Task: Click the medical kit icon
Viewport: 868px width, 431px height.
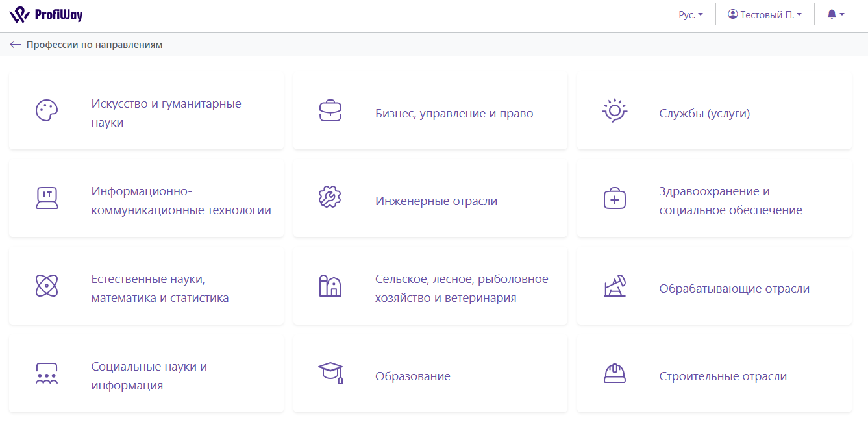Action: (614, 199)
